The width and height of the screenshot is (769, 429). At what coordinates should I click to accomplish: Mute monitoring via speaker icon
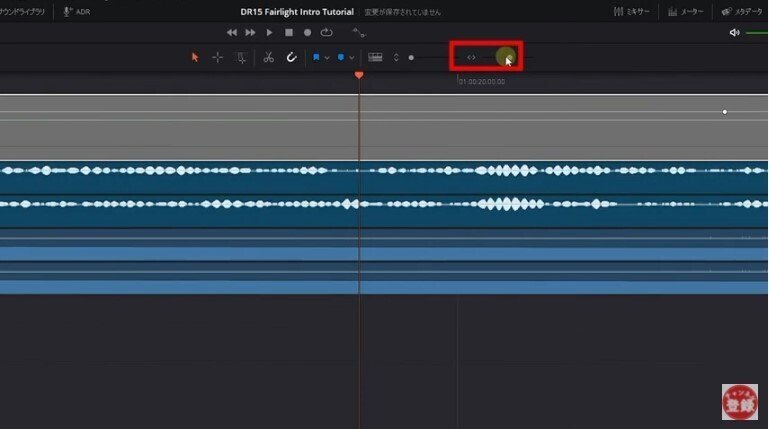pos(734,33)
